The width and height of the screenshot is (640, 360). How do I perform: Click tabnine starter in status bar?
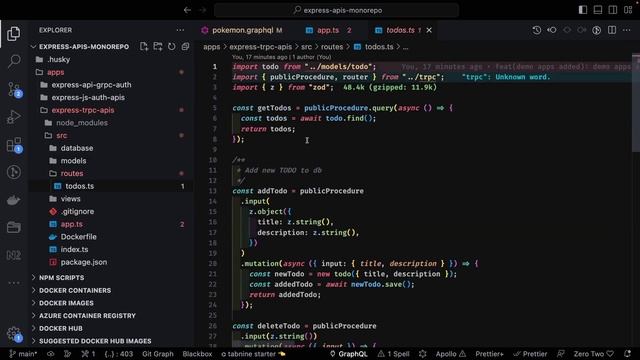click(253, 354)
